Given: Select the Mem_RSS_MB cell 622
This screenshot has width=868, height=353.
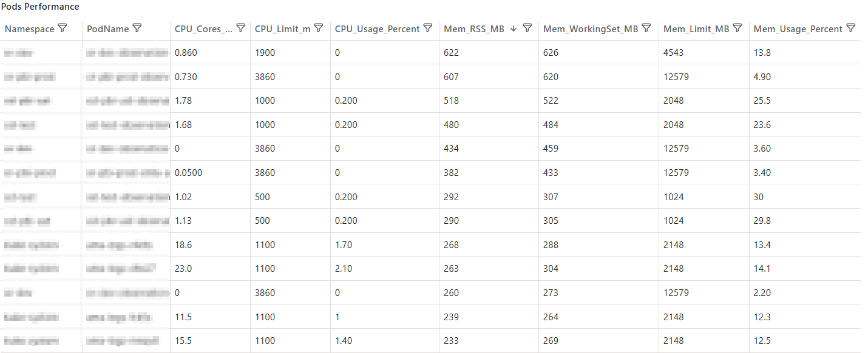Looking at the screenshot, I should (x=451, y=53).
